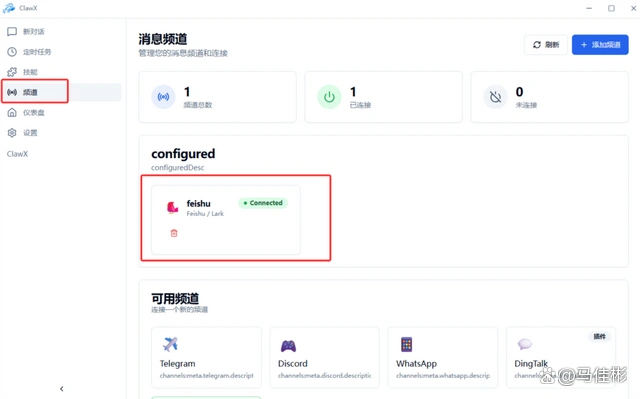
Task: Click the ClawX logo in title bar
Action: coord(9,8)
